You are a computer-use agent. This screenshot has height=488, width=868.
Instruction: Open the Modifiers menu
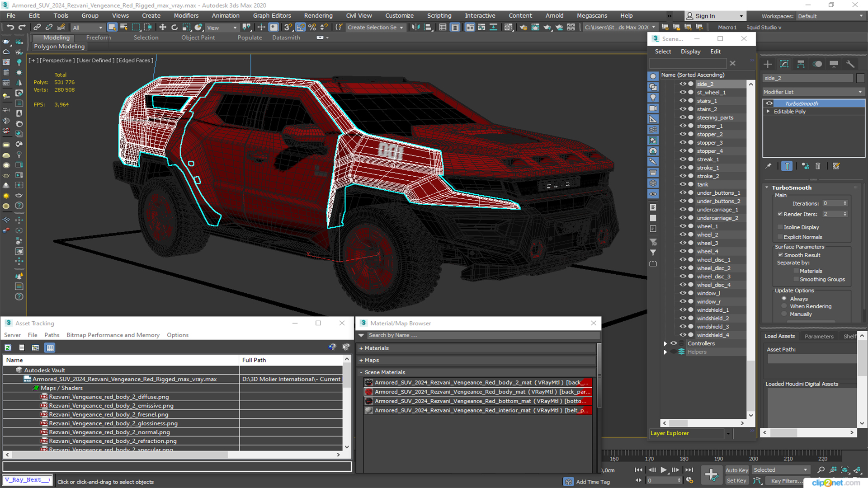(186, 15)
